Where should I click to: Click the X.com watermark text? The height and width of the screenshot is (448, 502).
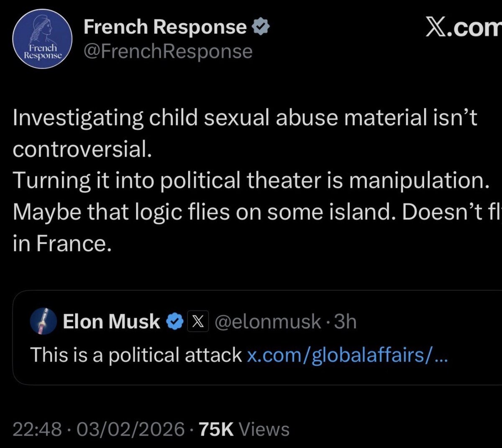(463, 28)
